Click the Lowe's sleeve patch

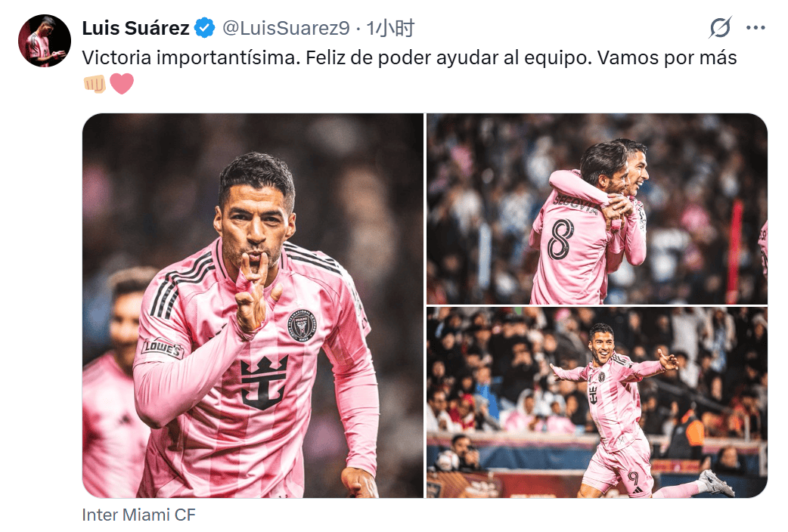click(x=163, y=348)
